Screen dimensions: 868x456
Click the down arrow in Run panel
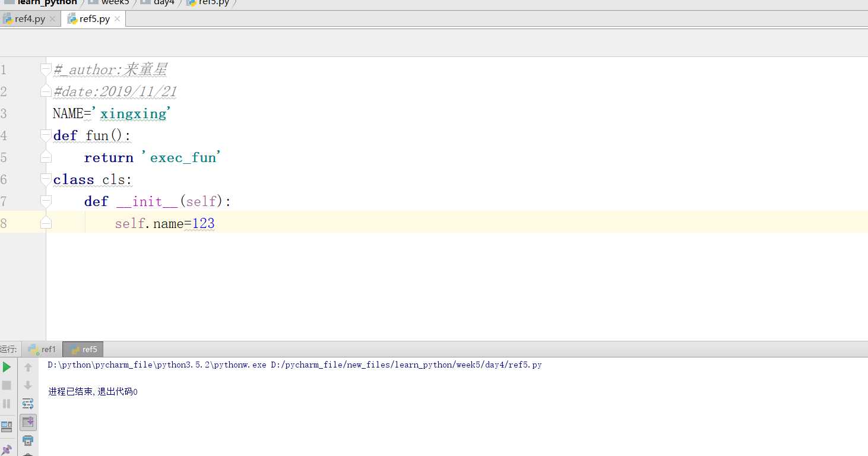tap(28, 385)
